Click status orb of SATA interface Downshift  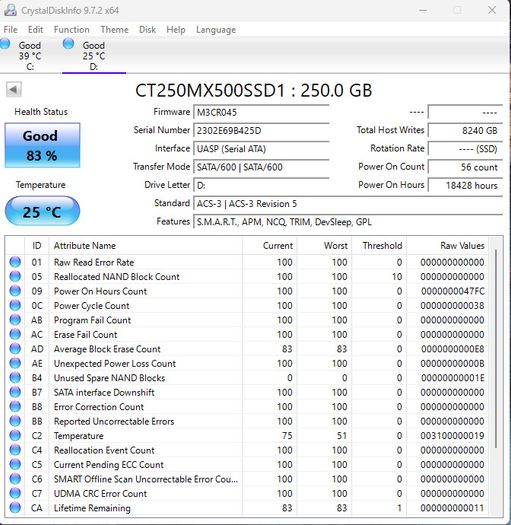point(15,392)
